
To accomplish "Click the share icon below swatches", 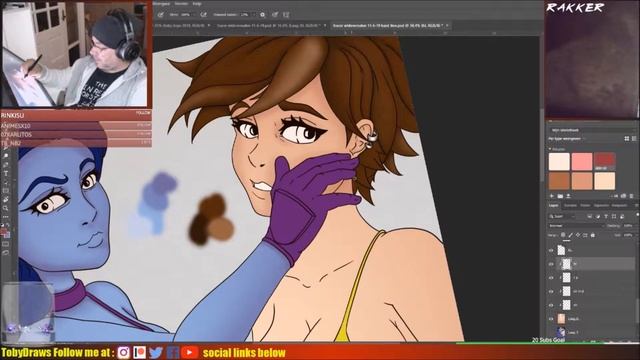I will pyautogui.click(x=568, y=196).
